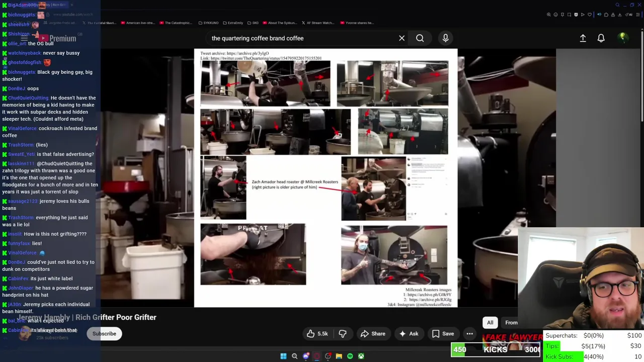Screen dimensions: 644x362
Task: Open Discord from the taskbar
Action: click(306, 356)
